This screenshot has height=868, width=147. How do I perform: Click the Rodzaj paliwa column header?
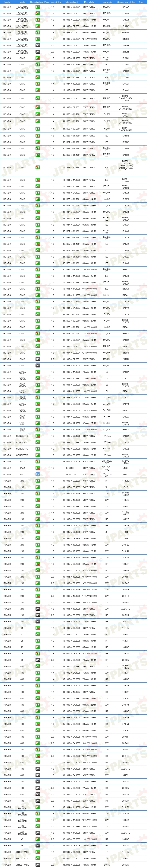(x=36, y=2)
